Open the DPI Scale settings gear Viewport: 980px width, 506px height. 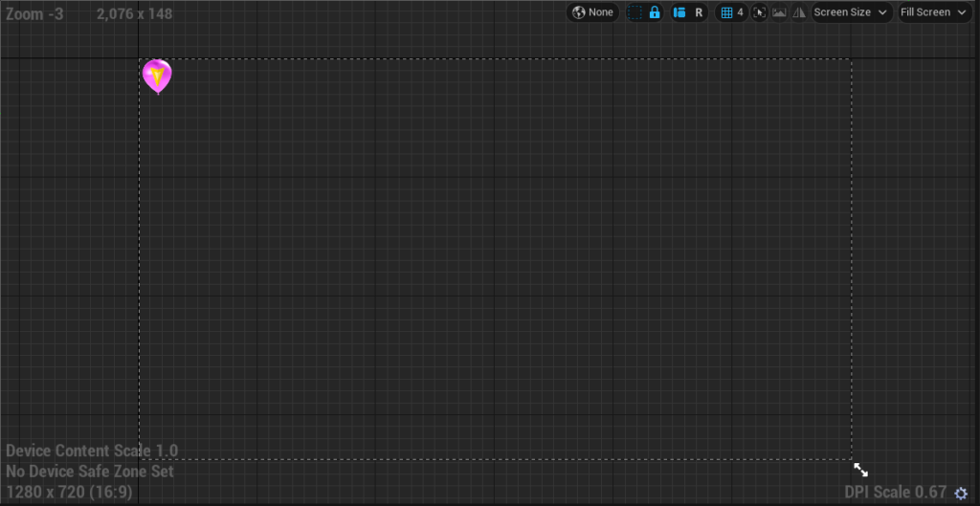(x=962, y=494)
